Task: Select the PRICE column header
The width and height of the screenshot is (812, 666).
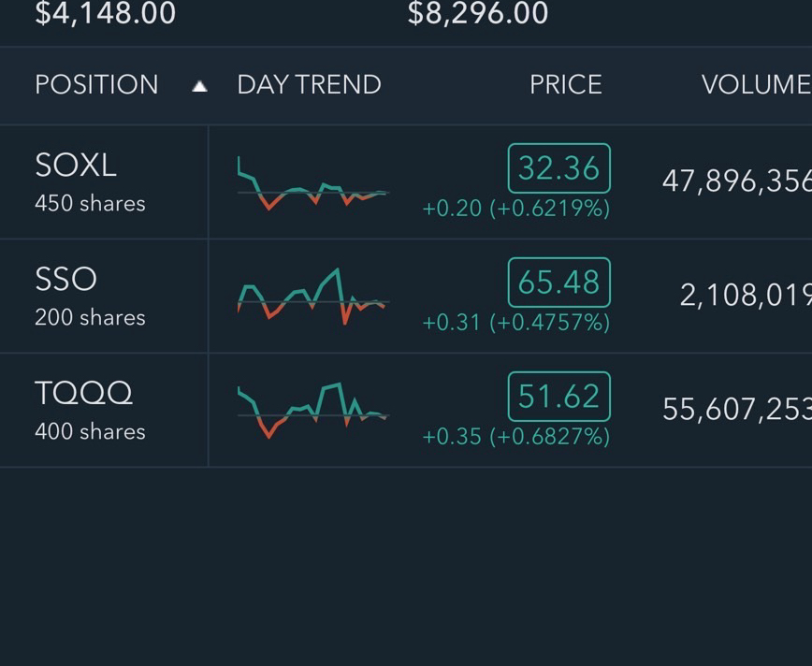Action: point(565,84)
